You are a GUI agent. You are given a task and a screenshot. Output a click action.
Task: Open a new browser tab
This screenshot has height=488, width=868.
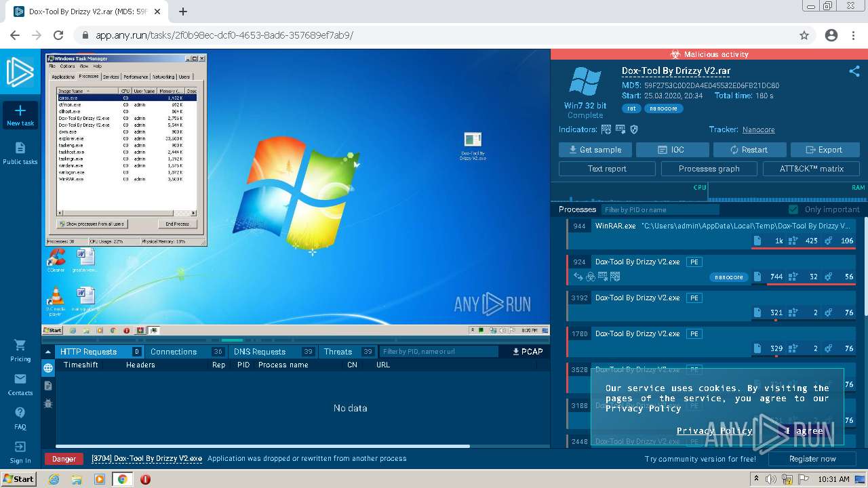(x=183, y=12)
